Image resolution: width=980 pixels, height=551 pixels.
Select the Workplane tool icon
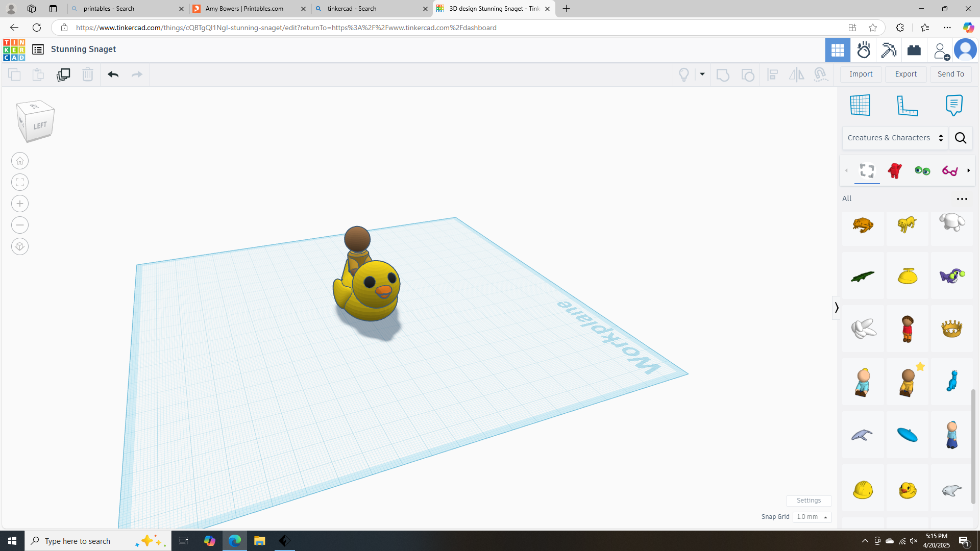click(860, 105)
